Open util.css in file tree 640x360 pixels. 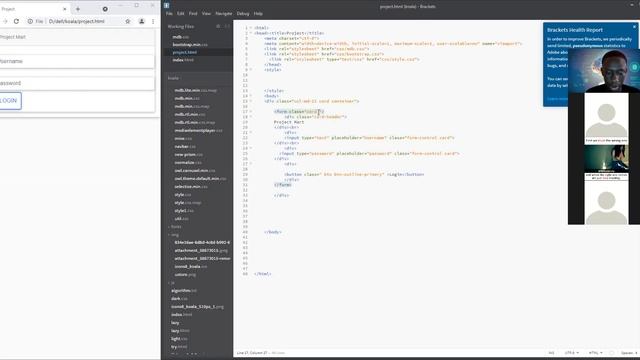[x=182, y=219]
